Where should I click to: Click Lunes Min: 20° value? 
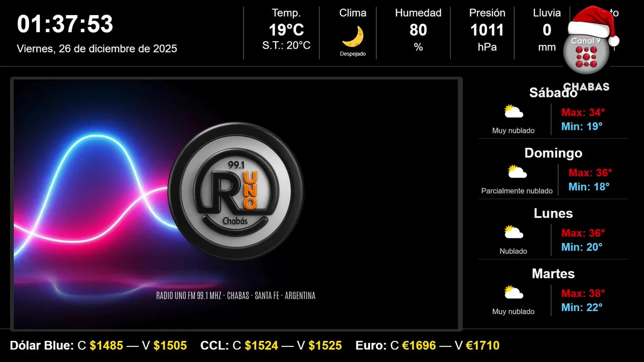point(582,247)
